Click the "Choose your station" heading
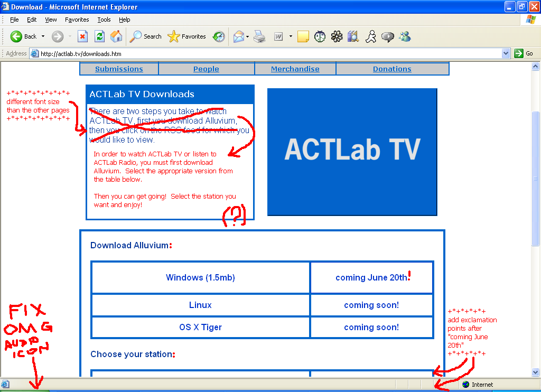 pos(132,354)
